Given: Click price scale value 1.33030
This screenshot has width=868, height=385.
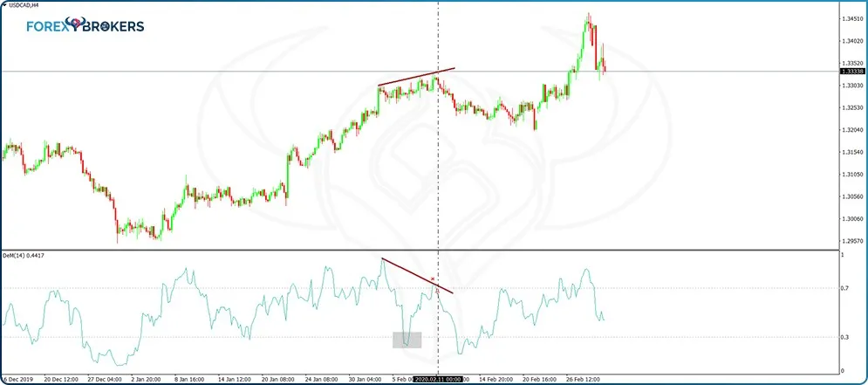Looking at the screenshot, I should 852,86.
